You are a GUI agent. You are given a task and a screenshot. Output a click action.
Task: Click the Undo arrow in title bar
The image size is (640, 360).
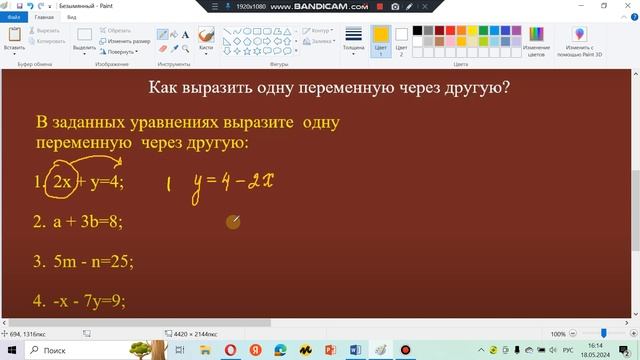pos(30,6)
